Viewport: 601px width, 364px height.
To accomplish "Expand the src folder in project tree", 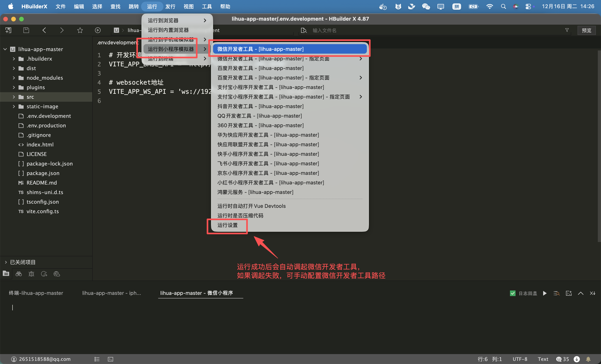I will [14, 97].
